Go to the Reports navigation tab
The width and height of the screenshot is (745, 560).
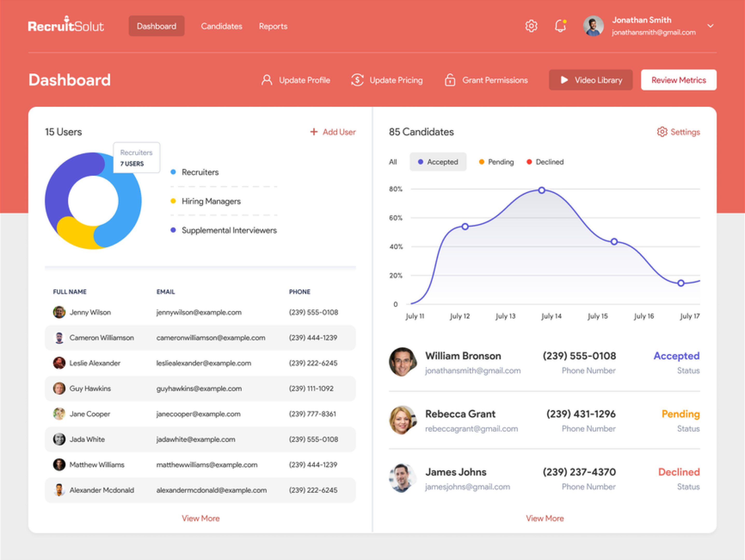tap(273, 26)
